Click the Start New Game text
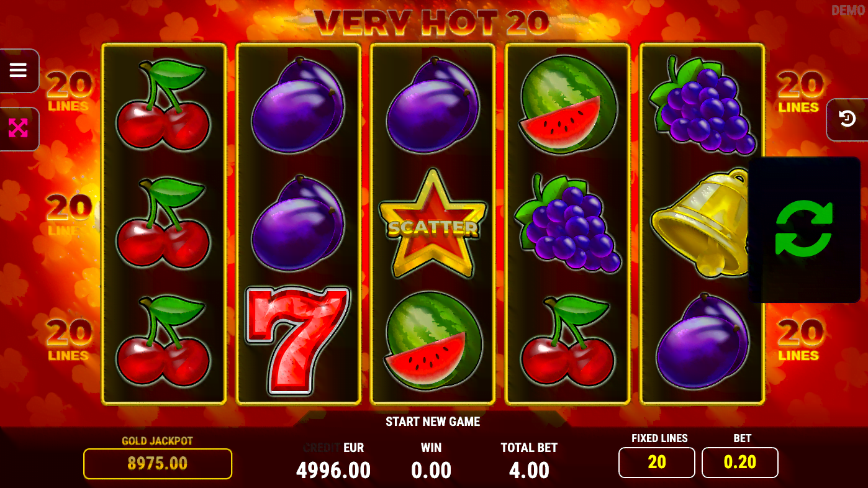Screen dimensions: 868x488 click(x=433, y=422)
